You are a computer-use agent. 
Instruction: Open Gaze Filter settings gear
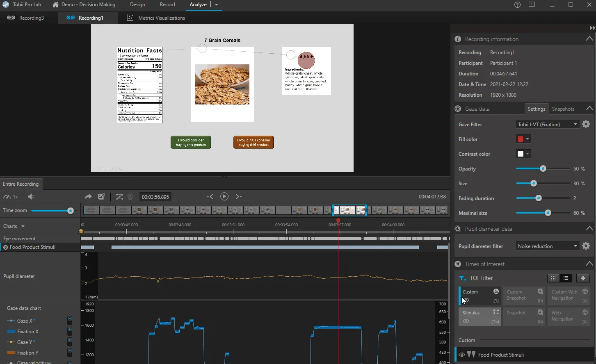[586, 124]
